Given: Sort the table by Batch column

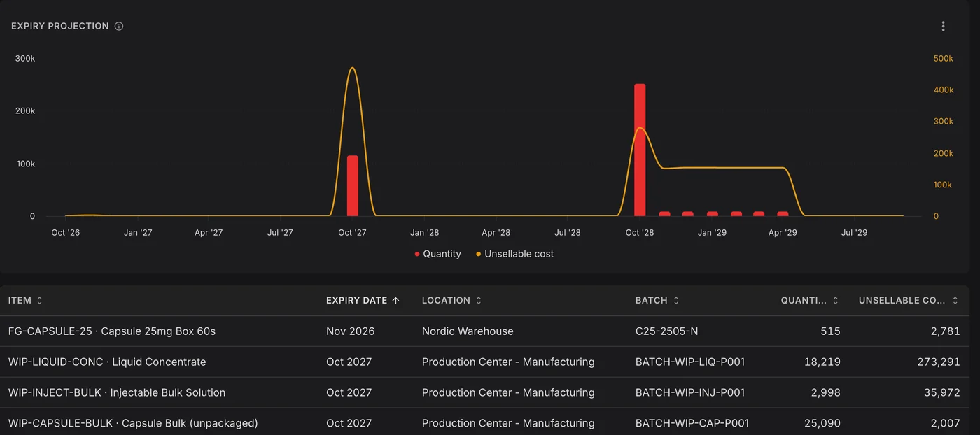Looking at the screenshot, I should point(657,300).
